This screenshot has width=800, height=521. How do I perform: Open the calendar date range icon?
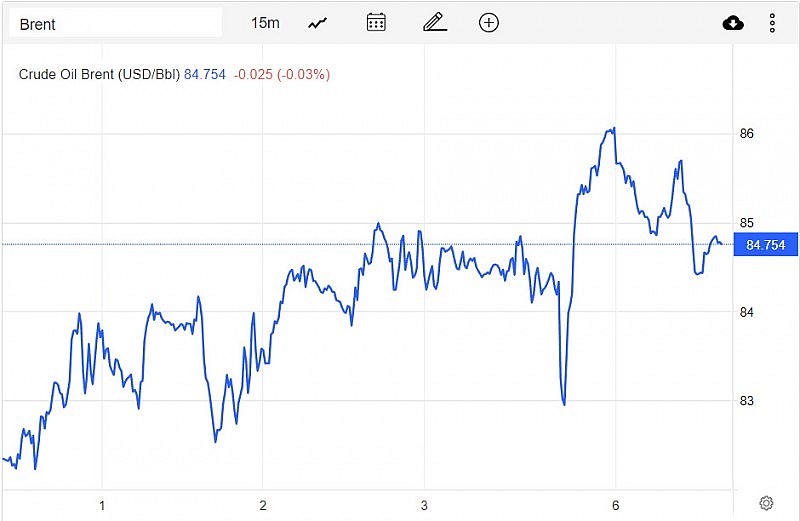[x=376, y=23]
